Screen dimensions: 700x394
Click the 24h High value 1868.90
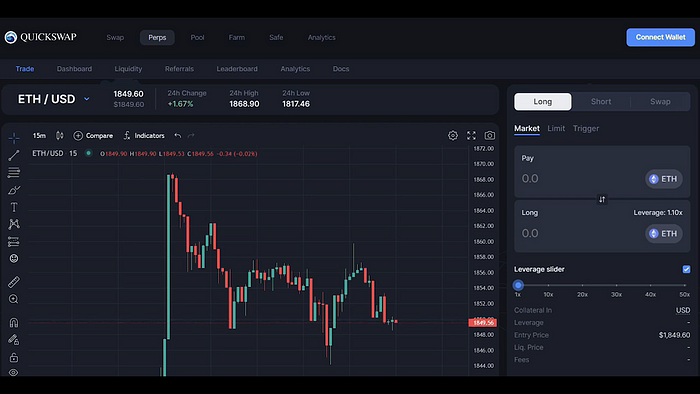(x=244, y=104)
